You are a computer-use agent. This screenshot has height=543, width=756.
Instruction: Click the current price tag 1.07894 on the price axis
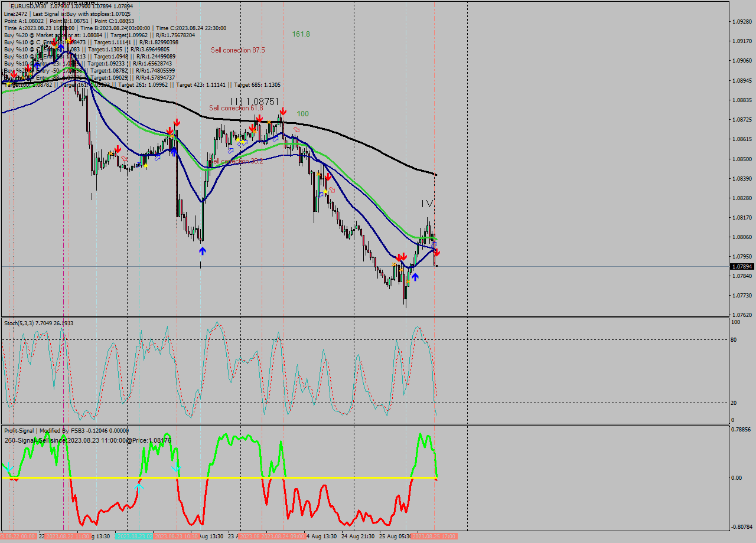tap(741, 267)
